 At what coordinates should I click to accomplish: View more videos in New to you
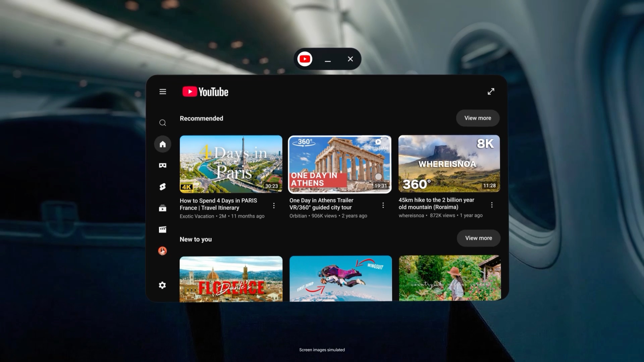point(478,238)
